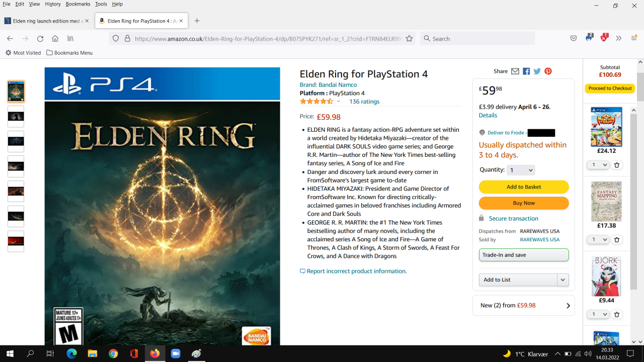Expand the Add to List arrow
Image resolution: width=644 pixels, height=362 pixels.
point(563,280)
